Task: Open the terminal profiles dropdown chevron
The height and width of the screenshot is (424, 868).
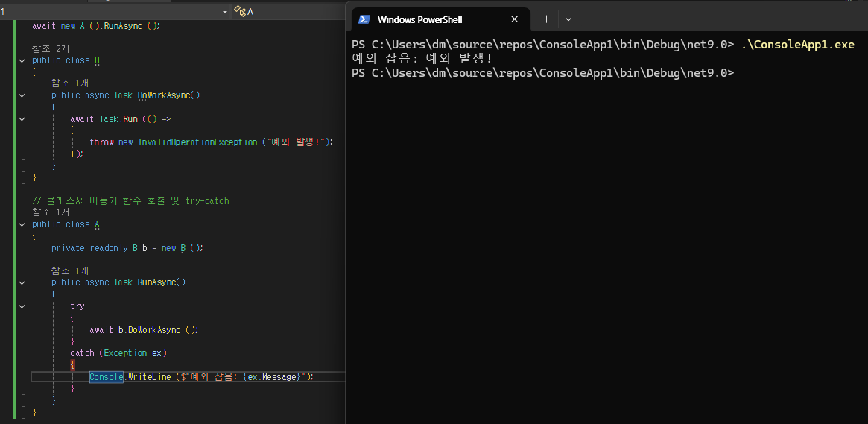Action: [568, 19]
